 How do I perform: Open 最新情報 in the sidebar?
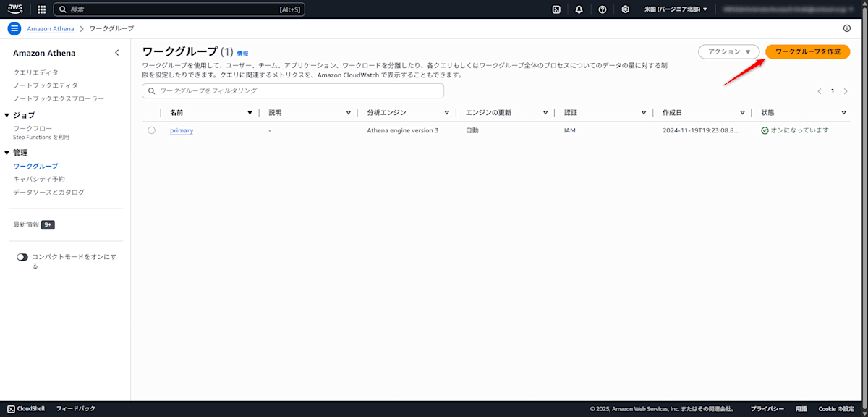pyautogui.click(x=25, y=224)
